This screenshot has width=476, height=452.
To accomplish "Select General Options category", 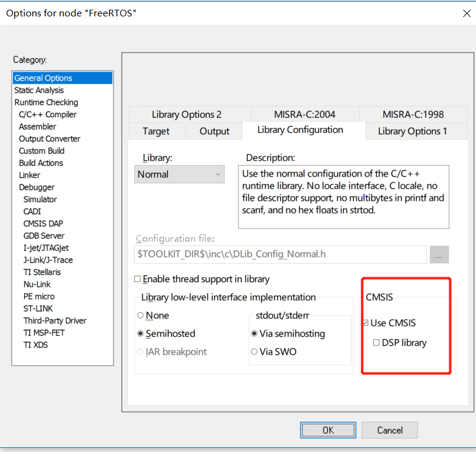I will click(x=63, y=78).
